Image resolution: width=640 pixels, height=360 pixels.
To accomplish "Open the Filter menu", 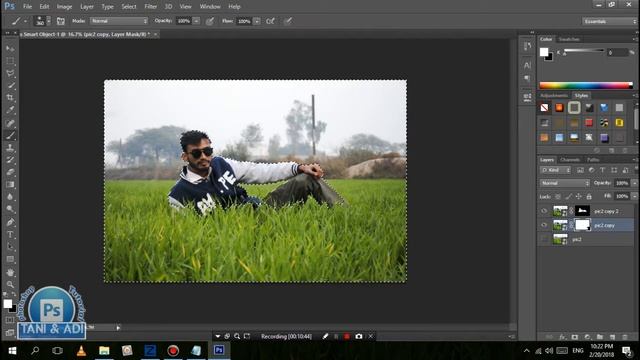I will [x=150, y=7].
